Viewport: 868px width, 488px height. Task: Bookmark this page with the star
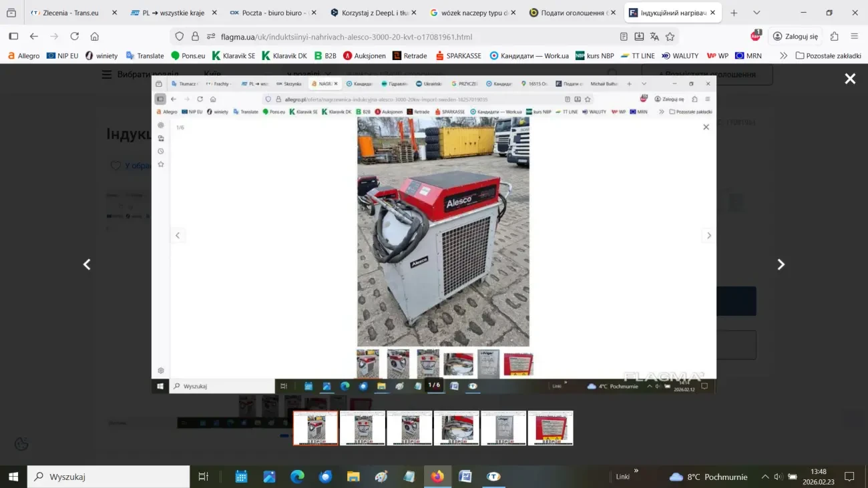670,37
